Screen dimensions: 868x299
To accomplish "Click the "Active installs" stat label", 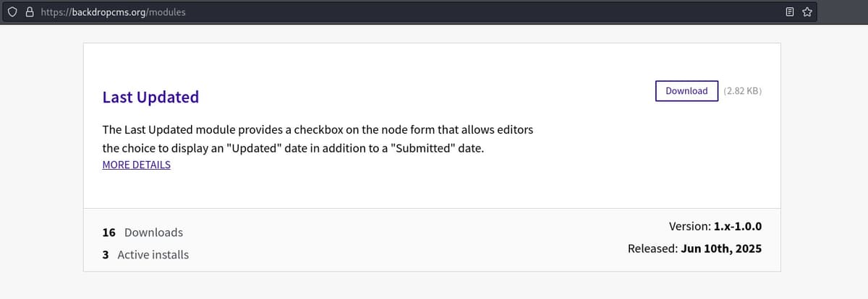I will [153, 255].
